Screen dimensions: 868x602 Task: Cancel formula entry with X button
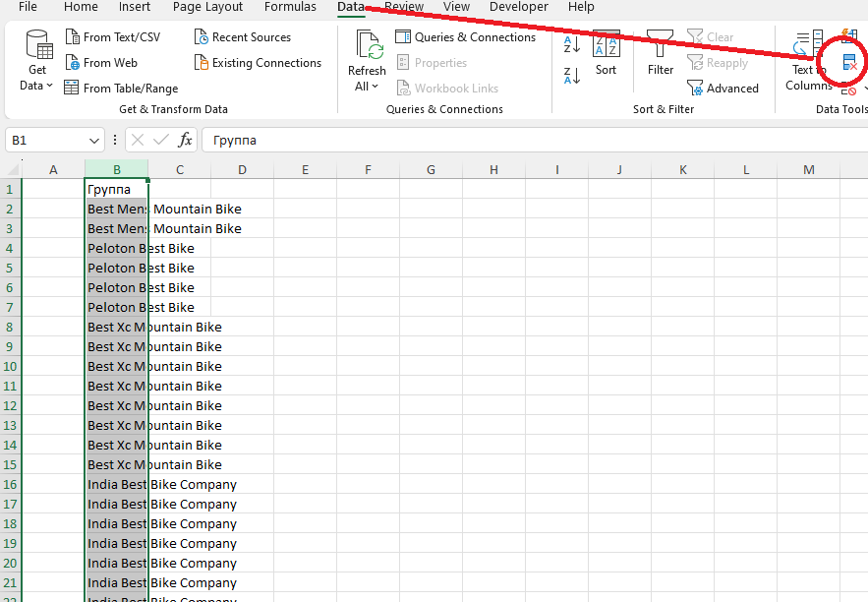coord(138,140)
